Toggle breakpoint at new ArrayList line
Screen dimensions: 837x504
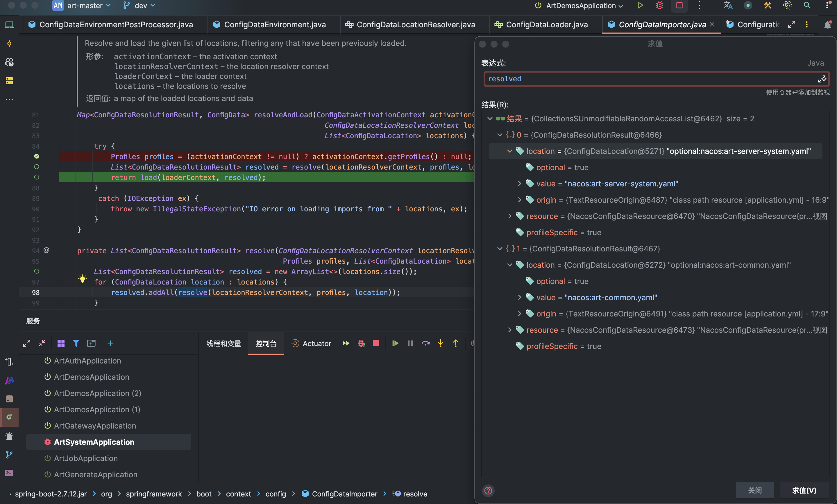37,271
